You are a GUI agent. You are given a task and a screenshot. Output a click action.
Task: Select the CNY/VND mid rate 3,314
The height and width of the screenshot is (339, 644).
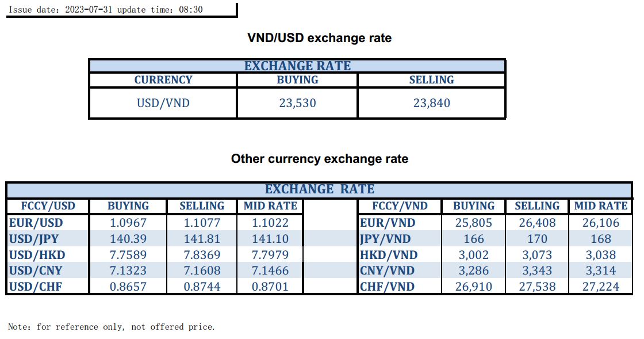pos(601,271)
